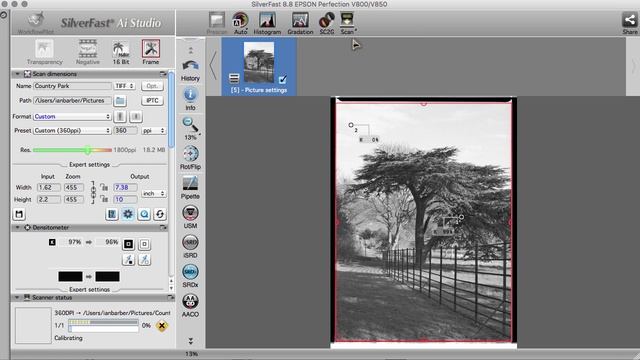Select the Pipette tool
Viewport: 640px width, 360px height.
(190, 187)
